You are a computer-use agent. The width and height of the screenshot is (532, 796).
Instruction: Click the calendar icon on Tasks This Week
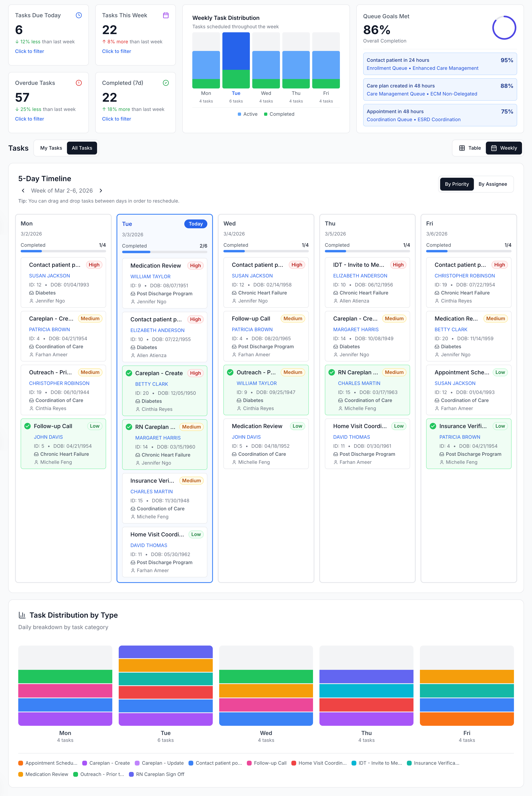pos(166,15)
